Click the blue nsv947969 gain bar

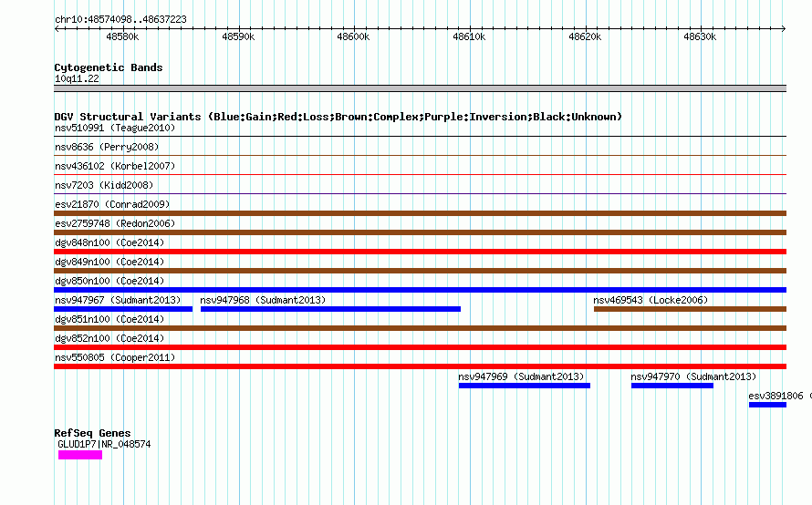point(525,386)
